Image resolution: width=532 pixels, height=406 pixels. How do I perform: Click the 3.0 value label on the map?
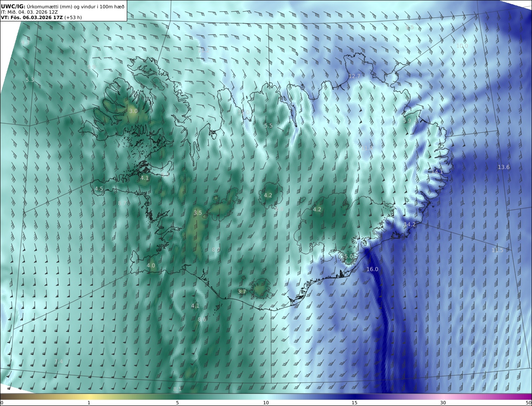[133, 112]
